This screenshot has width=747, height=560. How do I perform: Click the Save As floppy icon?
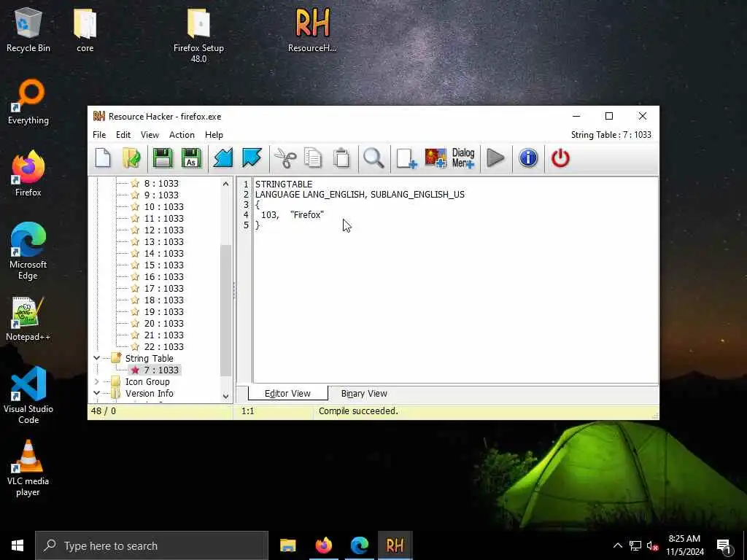coord(191,158)
